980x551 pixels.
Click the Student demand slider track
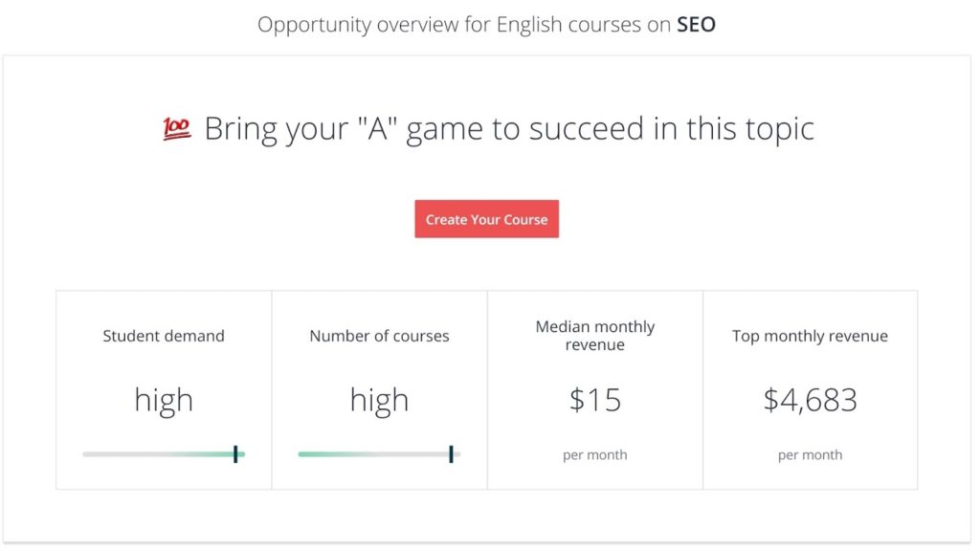(164, 454)
